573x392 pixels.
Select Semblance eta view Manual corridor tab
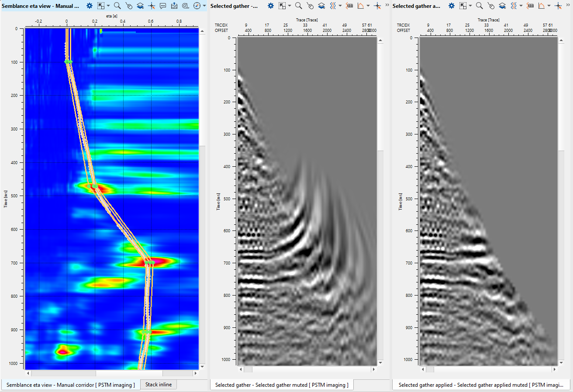tap(70, 385)
